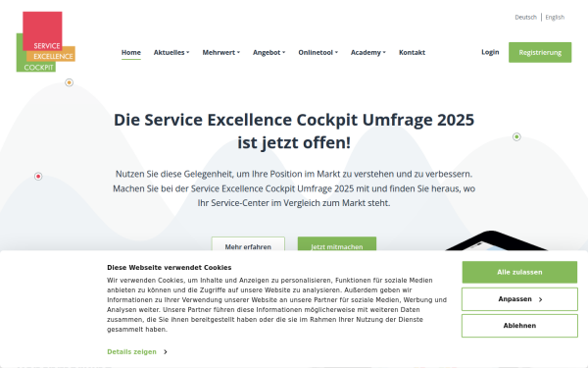Reject cookies with Ablehnen
This screenshot has width=588, height=368.
coord(519,326)
